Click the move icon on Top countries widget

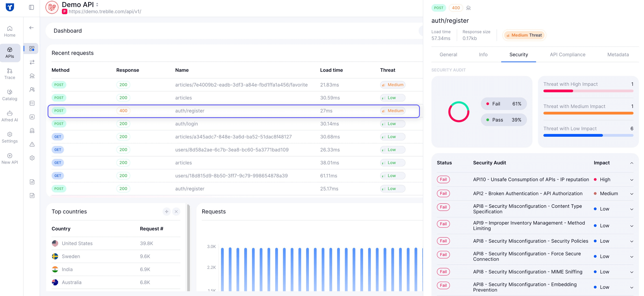(x=166, y=212)
